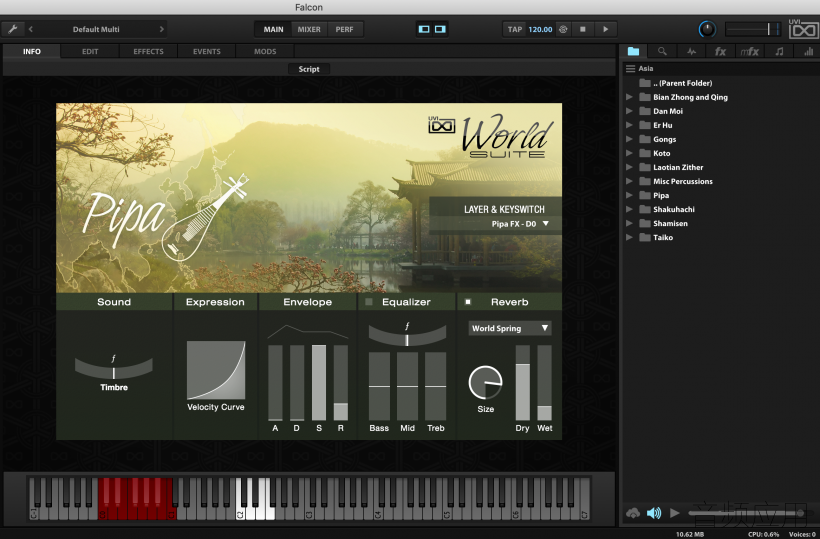820x539 pixels.
Task: Adjust the Treb EQ slider
Action: [436, 386]
